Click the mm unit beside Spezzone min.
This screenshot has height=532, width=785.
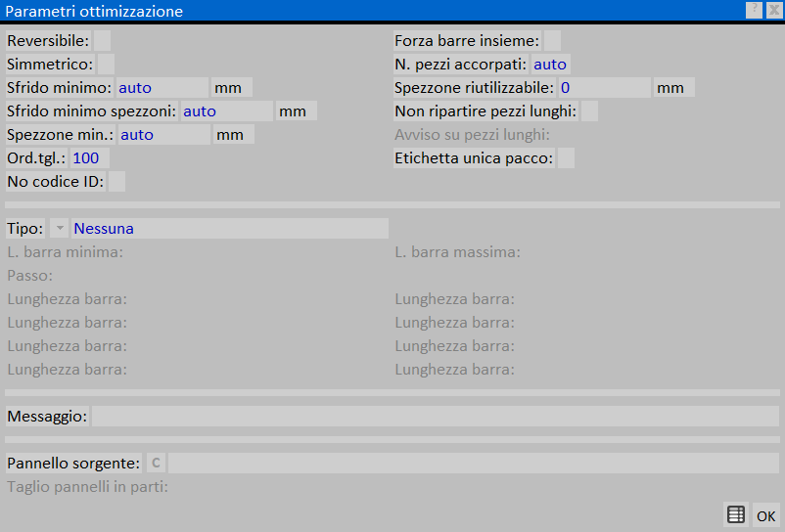(234, 135)
